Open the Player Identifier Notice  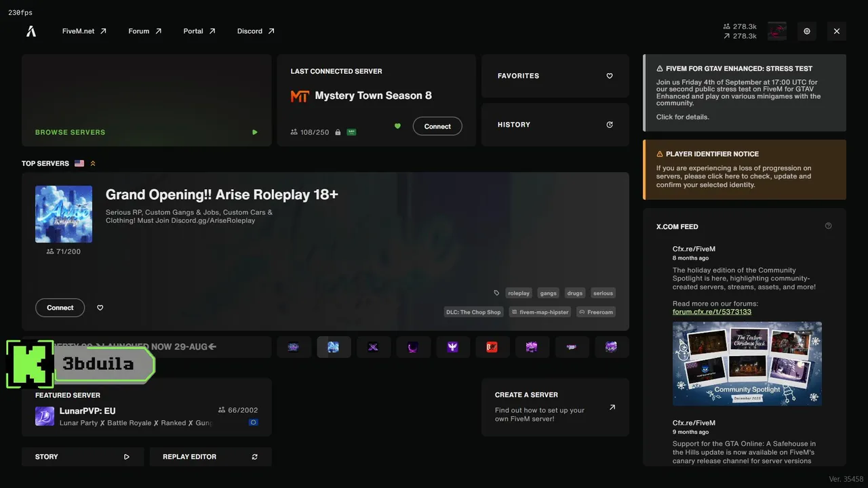(x=745, y=169)
